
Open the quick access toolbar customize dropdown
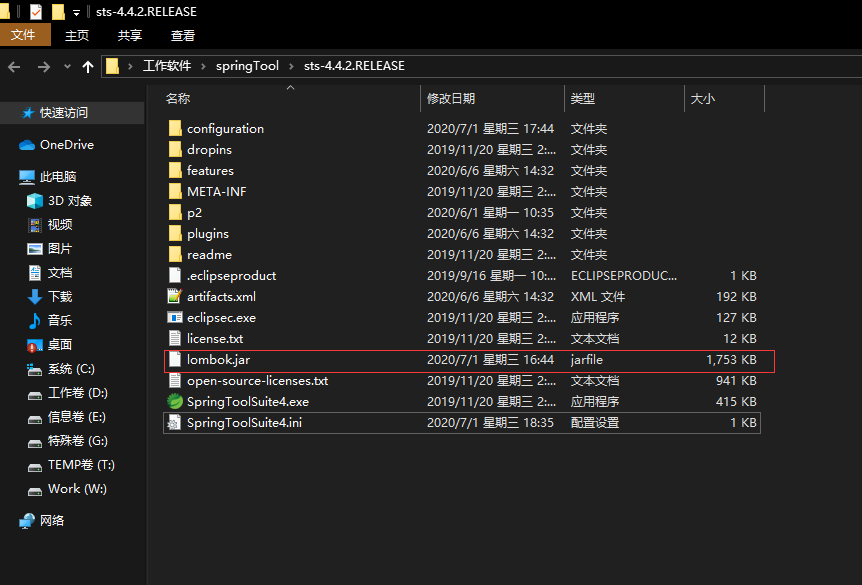pyautogui.click(x=76, y=12)
